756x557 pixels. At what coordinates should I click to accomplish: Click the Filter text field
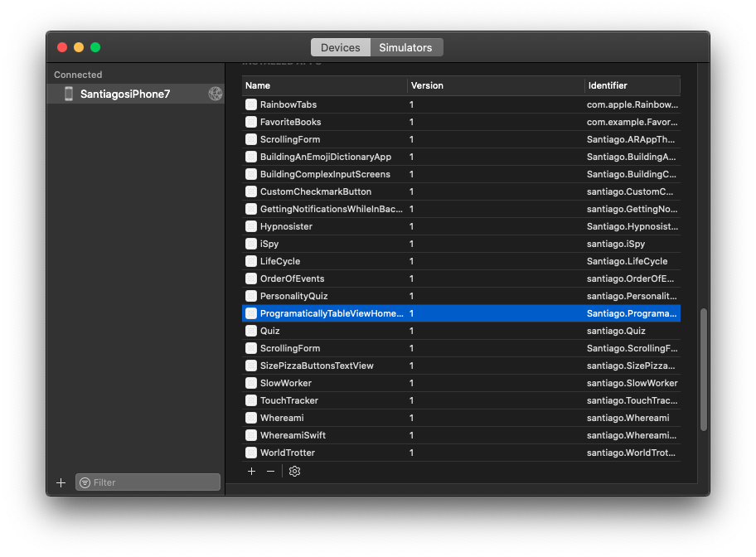148,482
